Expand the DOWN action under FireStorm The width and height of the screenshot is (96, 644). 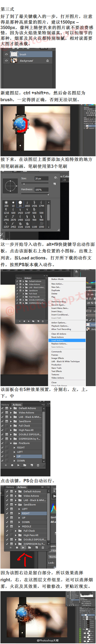14,461
